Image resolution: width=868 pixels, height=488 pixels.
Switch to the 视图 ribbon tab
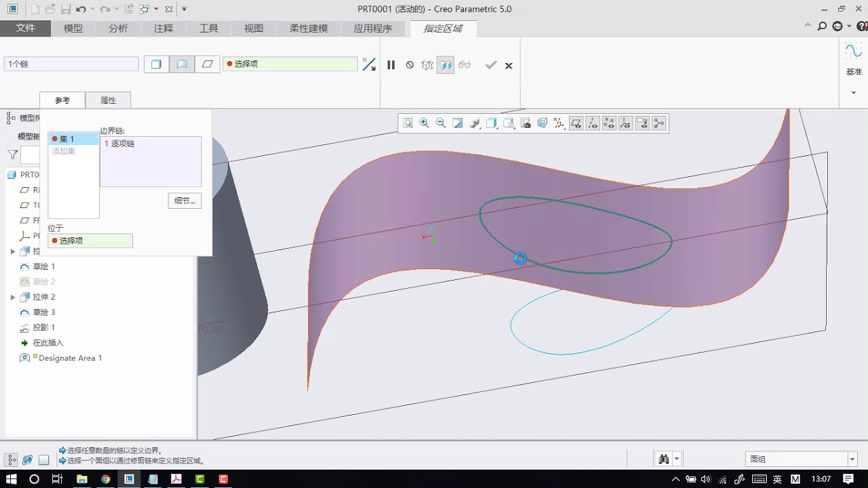click(x=254, y=28)
